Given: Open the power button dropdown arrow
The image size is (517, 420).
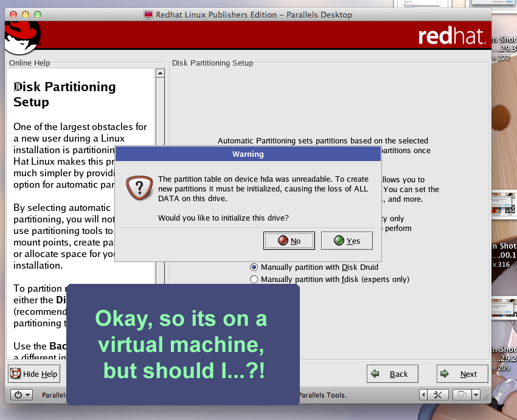Looking at the screenshot, I should pyautogui.click(x=29, y=395).
